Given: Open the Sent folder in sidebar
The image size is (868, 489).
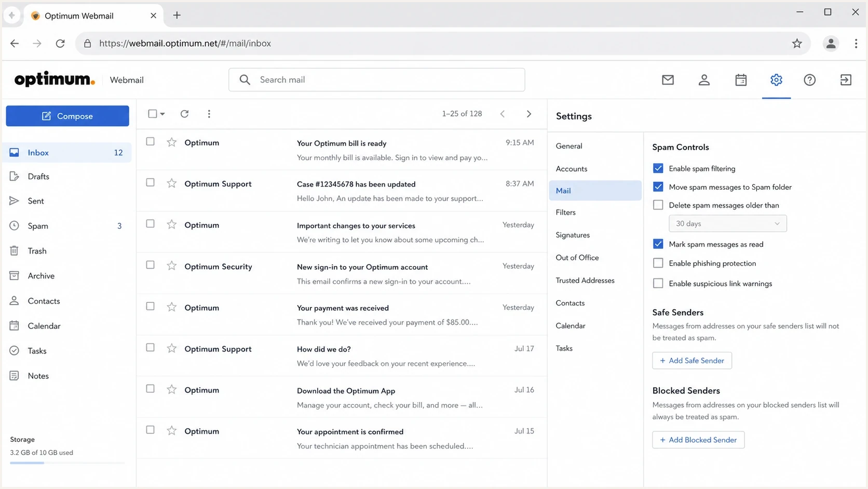Looking at the screenshot, I should pyautogui.click(x=67, y=201).
